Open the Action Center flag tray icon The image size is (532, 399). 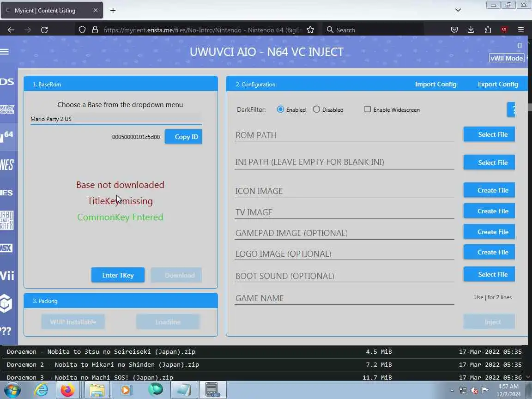[485, 390]
